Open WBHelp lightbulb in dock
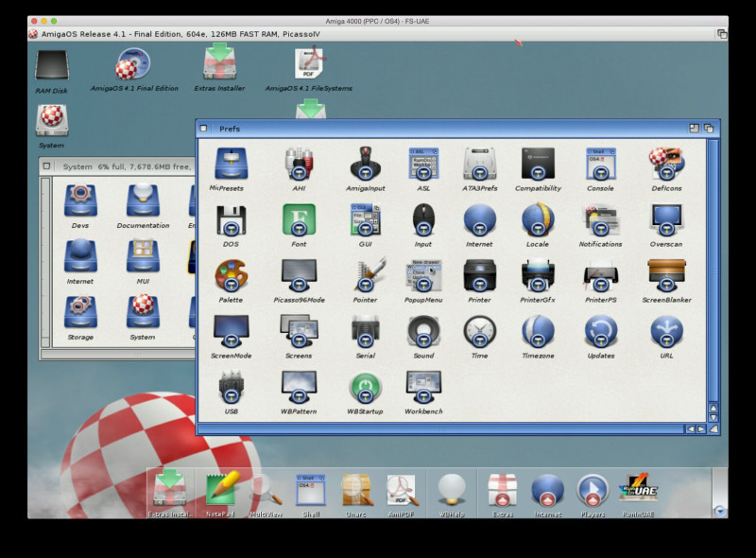 (x=452, y=490)
